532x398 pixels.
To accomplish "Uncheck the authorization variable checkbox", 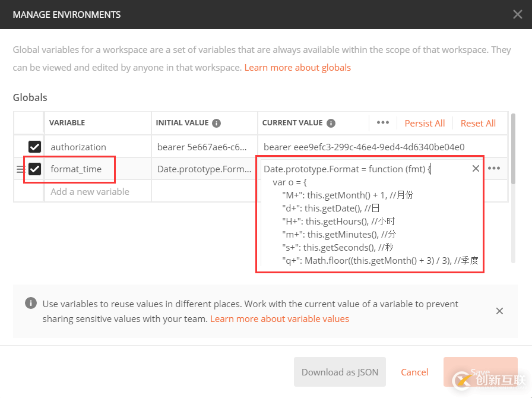I will pos(35,147).
